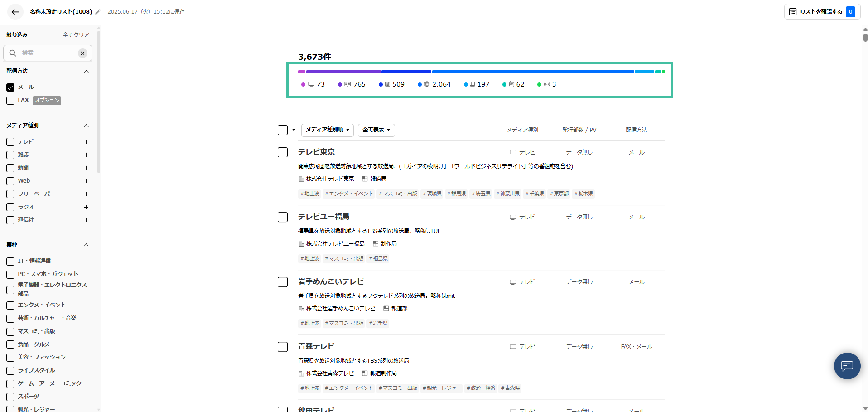Click the リストを確認する button
This screenshot has height=412, width=868.
821,12
